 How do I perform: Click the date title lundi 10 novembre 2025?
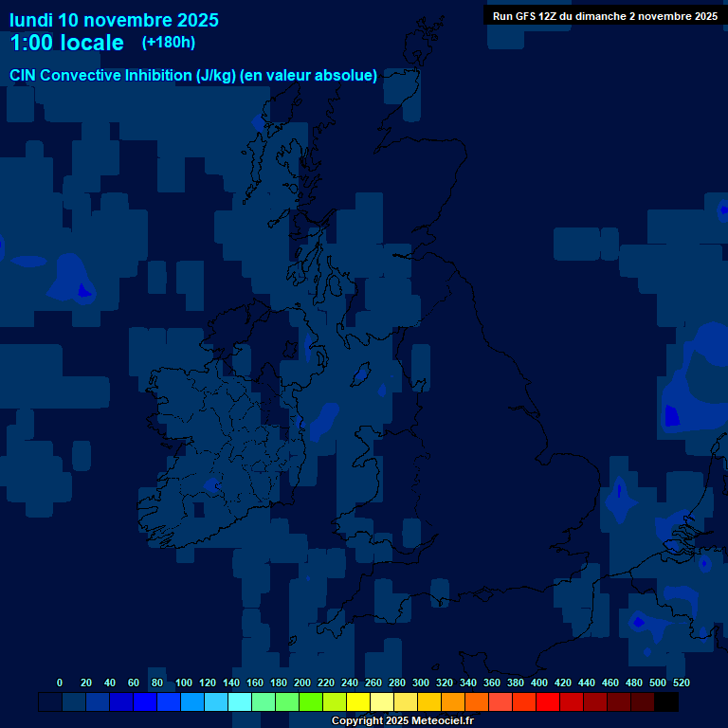coord(114,20)
